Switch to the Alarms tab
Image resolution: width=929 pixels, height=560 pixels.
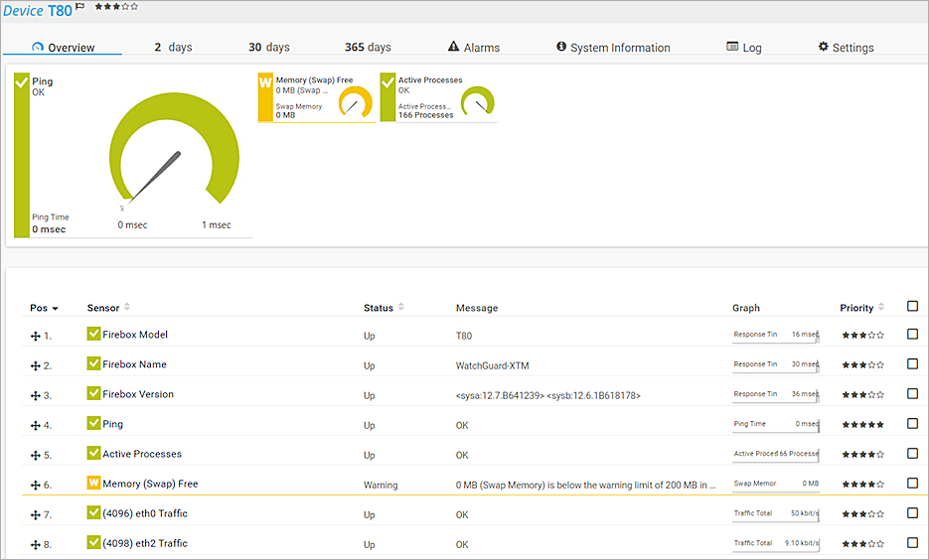473,48
